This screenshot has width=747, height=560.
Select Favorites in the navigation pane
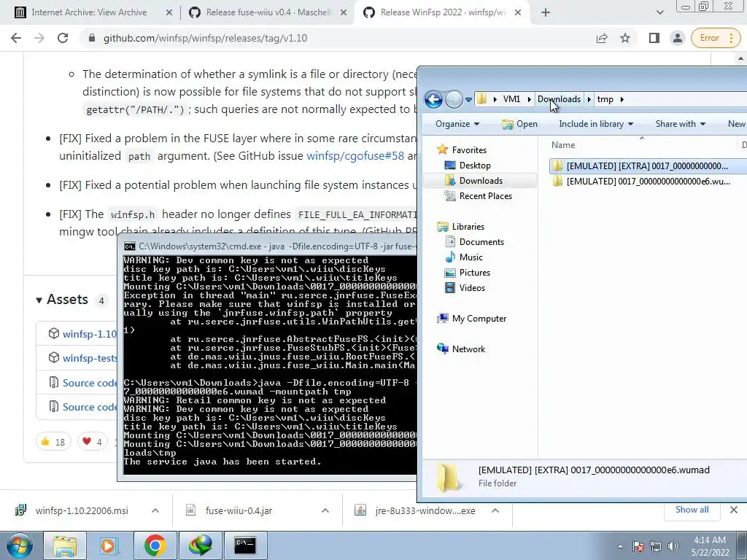(469, 150)
